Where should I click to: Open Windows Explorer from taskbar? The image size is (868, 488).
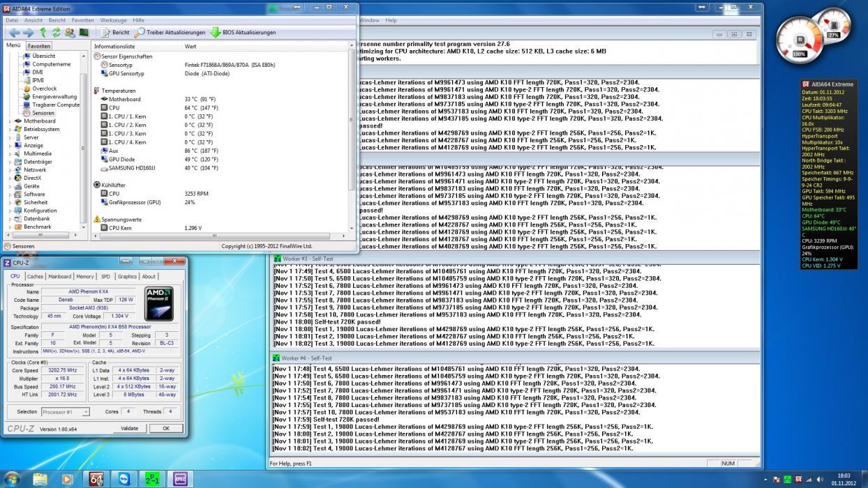40,479
